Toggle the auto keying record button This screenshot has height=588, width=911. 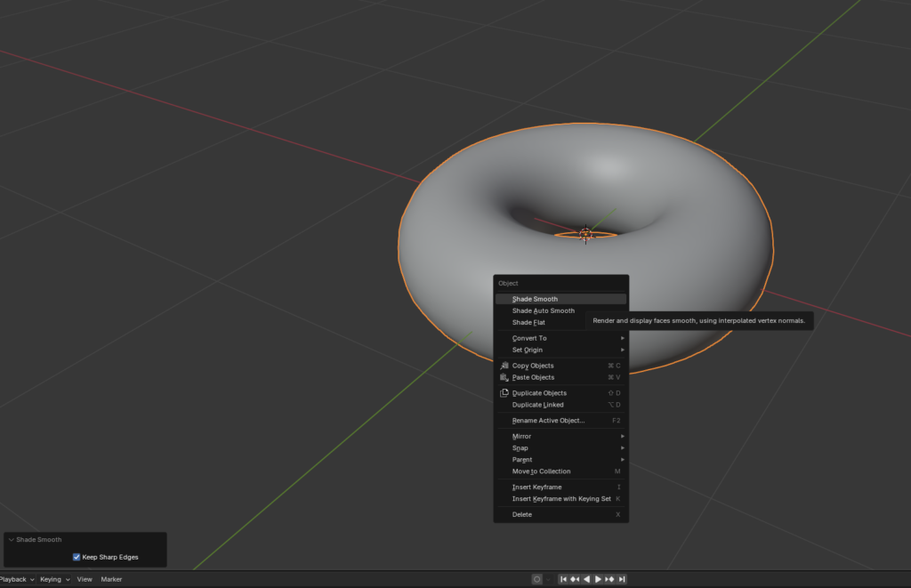536,579
